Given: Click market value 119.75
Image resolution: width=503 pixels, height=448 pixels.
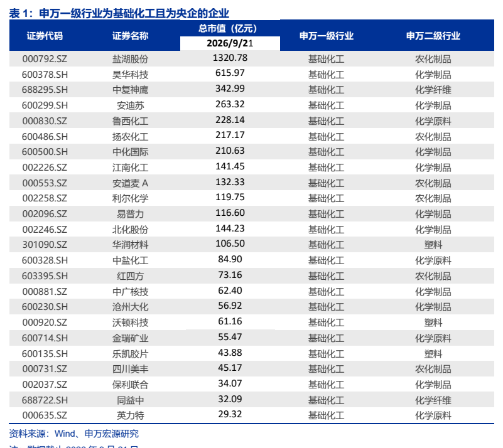Looking at the screenshot, I should tap(230, 197).
